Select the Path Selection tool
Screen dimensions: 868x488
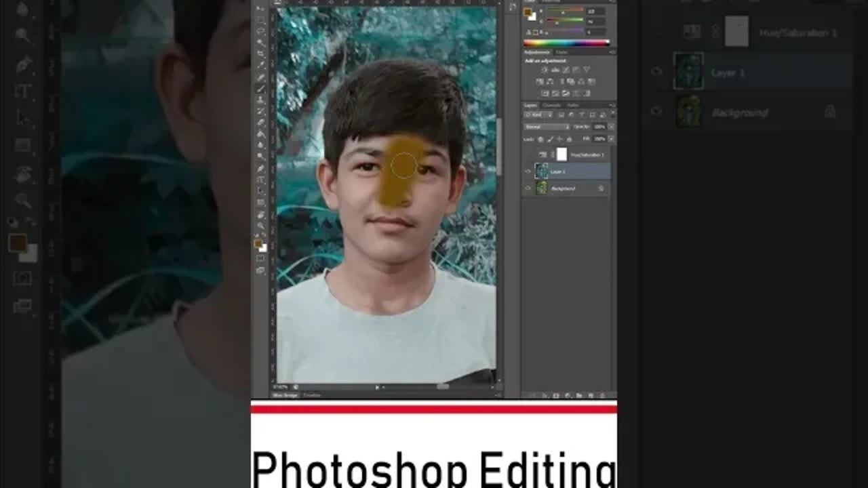click(x=260, y=191)
